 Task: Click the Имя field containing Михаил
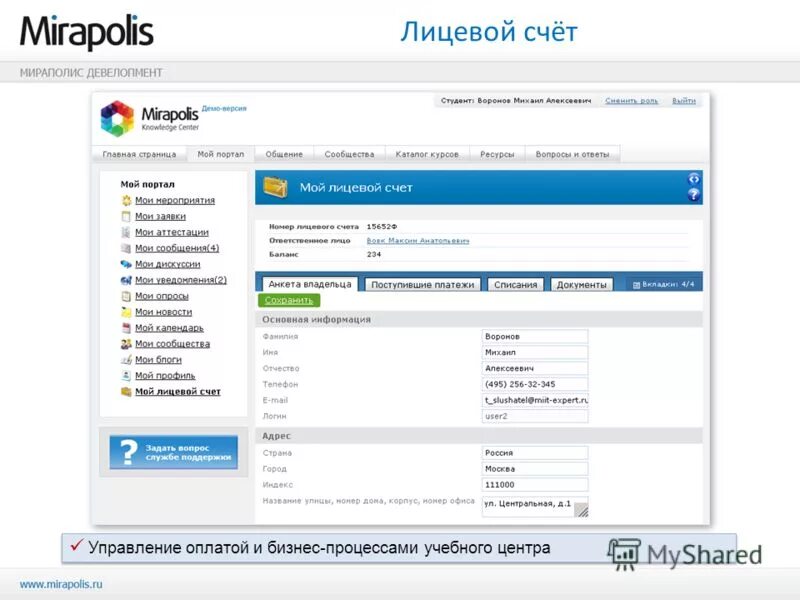[x=535, y=352]
